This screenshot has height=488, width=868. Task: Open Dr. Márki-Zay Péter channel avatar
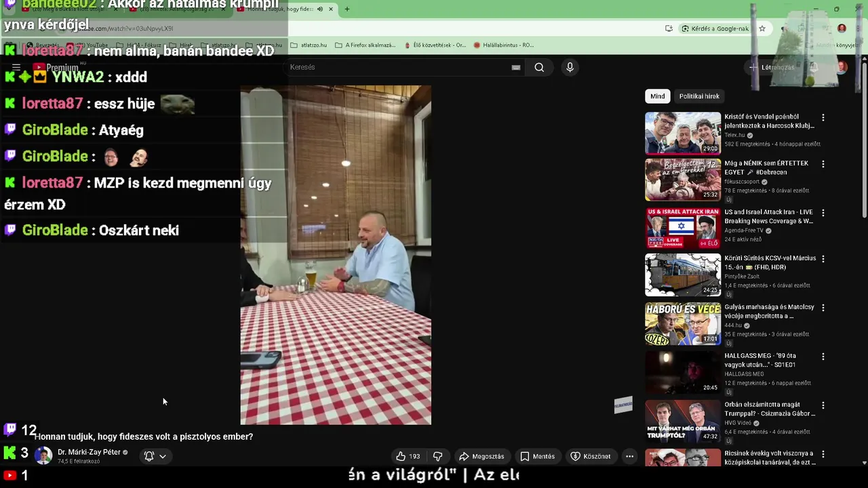click(x=43, y=455)
